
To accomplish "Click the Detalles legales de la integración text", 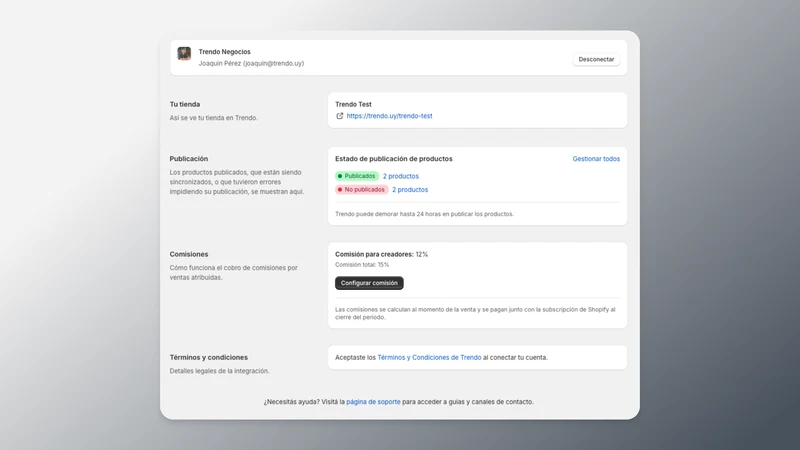I will click(x=219, y=371).
